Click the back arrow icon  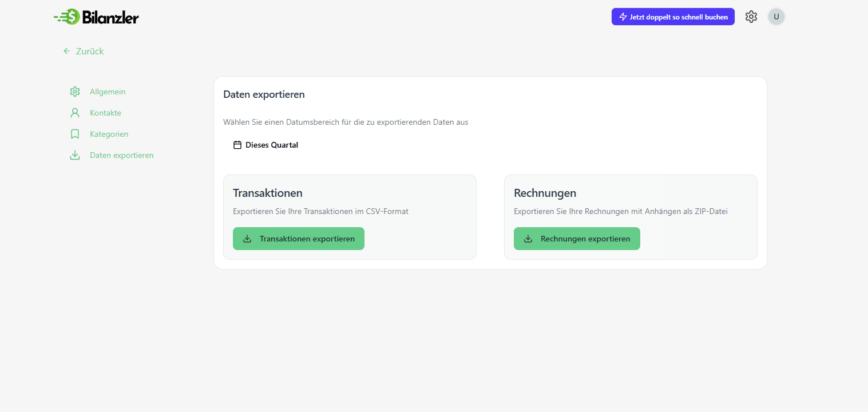(x=67, y=51)
